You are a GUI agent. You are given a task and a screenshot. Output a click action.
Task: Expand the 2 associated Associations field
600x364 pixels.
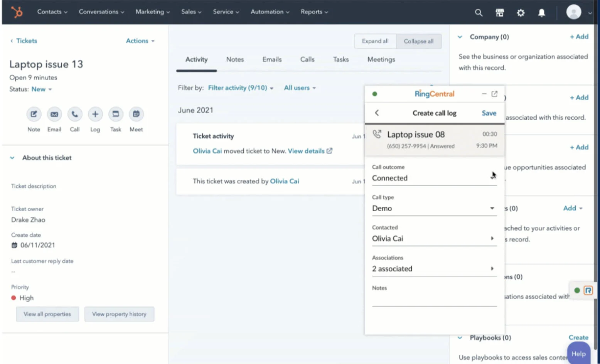pos(434,269)
